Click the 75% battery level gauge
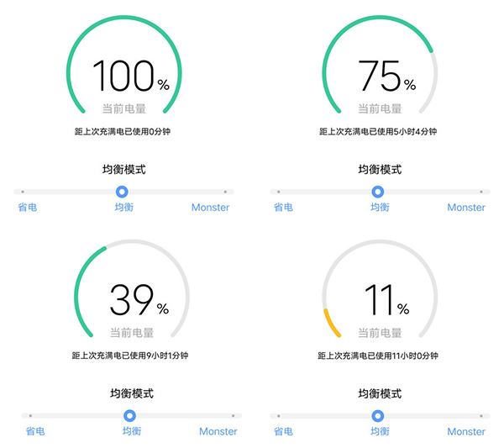This screenshot has width=504, height=448. click(380, 76)
